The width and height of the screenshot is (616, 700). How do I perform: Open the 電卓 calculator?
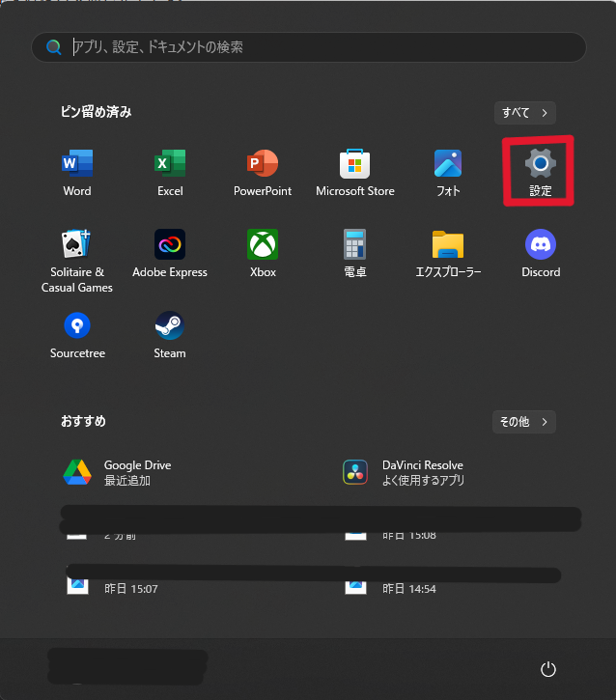coord(355,254)
